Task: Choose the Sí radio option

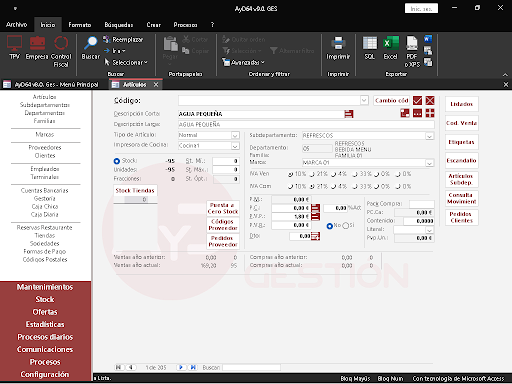Action: pos(346,226)
